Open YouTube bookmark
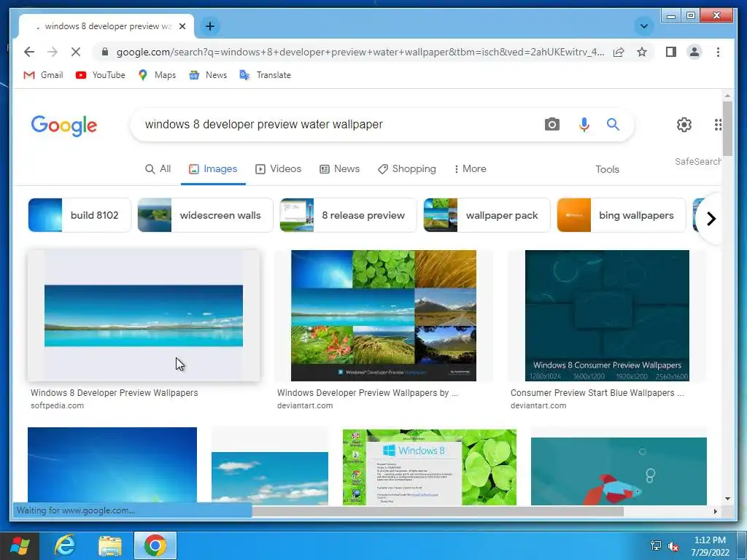Screen dimensions: 747x560 click(101, 75)
